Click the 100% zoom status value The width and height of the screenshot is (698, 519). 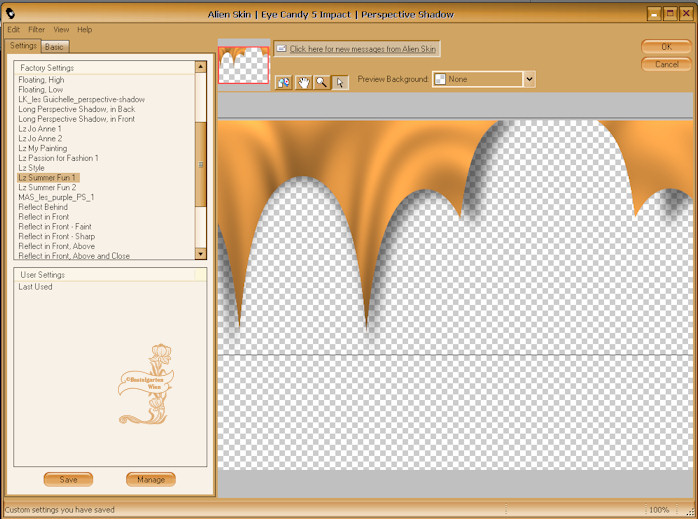[659, 510]
